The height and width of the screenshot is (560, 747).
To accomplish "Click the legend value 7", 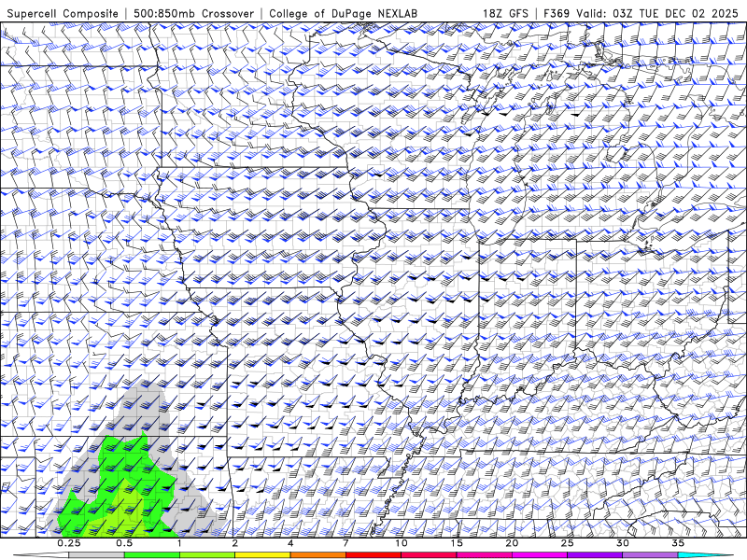I will point(345,543).
